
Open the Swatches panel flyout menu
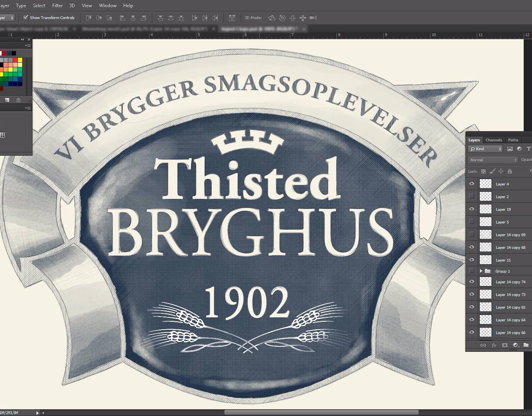pyautogui.click(x=28, y=46)
